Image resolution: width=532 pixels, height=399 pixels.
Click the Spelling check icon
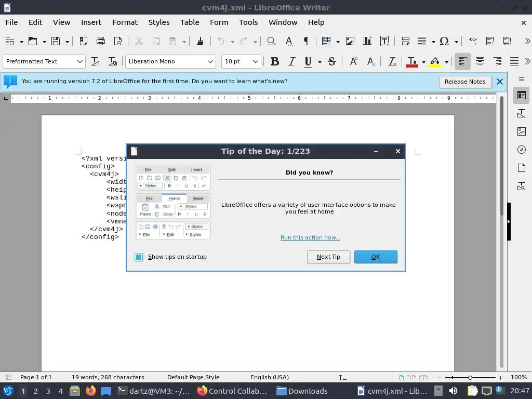coord(289,42)
